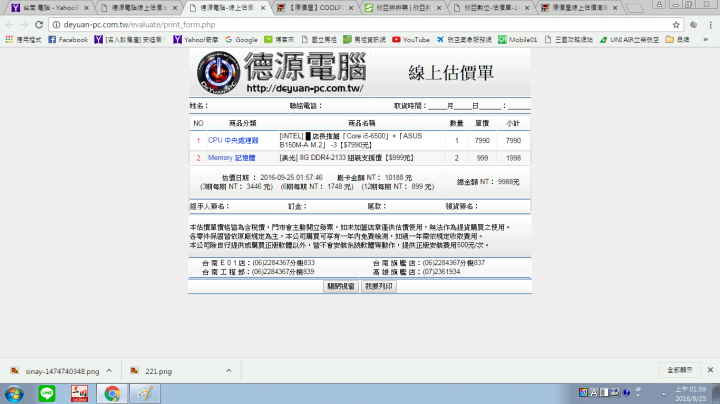Screen dimensions: 720x404
Task: Close the active print form tab
Action: coord(263,8)
